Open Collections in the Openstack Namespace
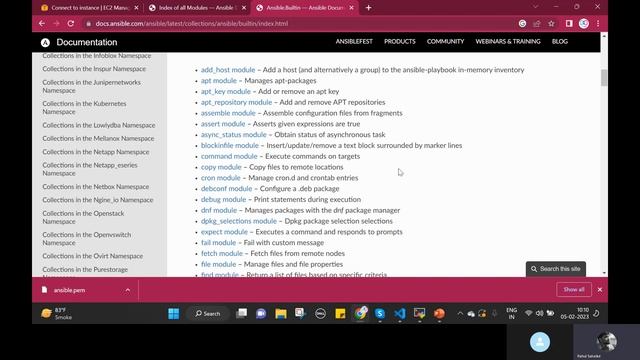This screenshot has width=640, height=360. [x=83, y=218]
